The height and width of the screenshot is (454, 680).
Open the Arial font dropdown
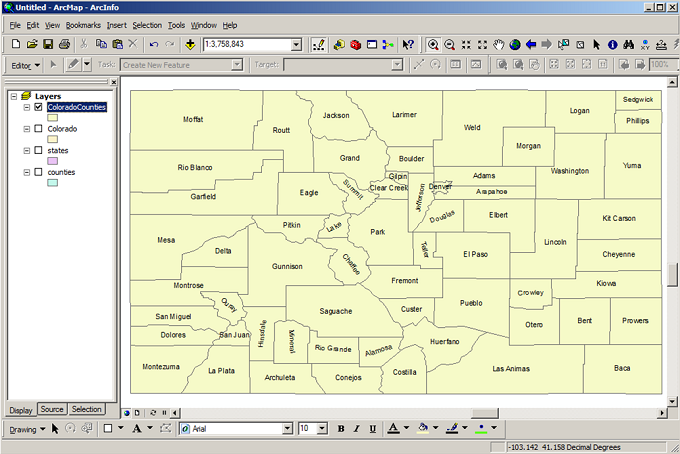point(287,429)
